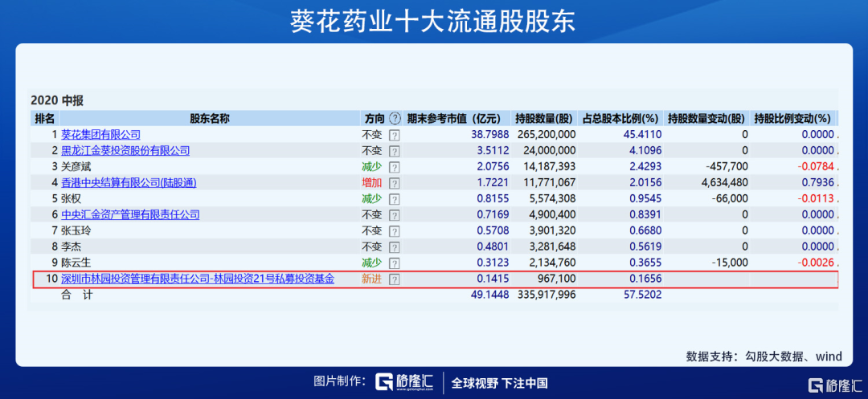Click question mark icon in 黑龙江金葵投资 row
The image size is (868, 399).
pos(394,150)
